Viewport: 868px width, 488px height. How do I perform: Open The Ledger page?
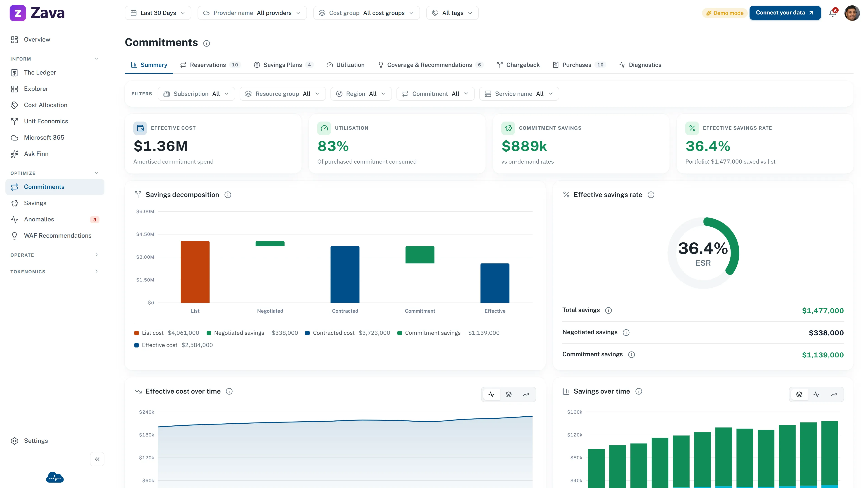(55, 72)
